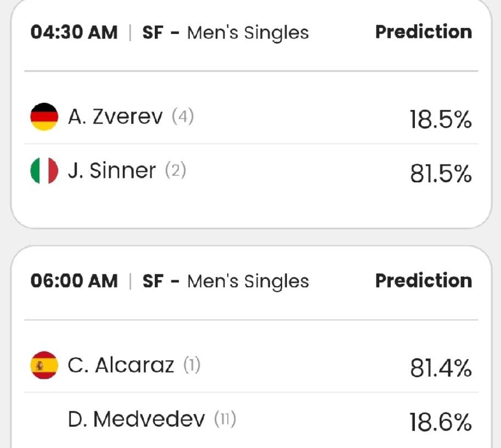Select D. Medvedev player name
501x448 pixels.
tap(136, 420)
